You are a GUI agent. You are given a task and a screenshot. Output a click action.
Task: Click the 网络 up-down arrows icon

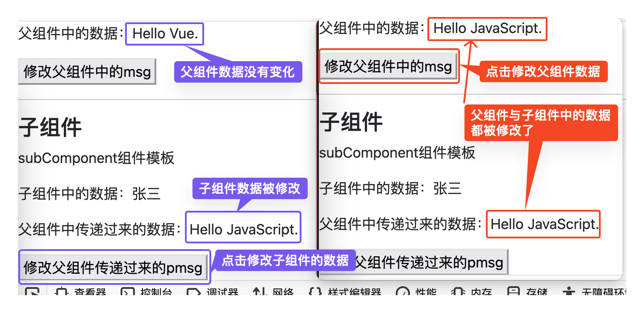click(260, 292)
